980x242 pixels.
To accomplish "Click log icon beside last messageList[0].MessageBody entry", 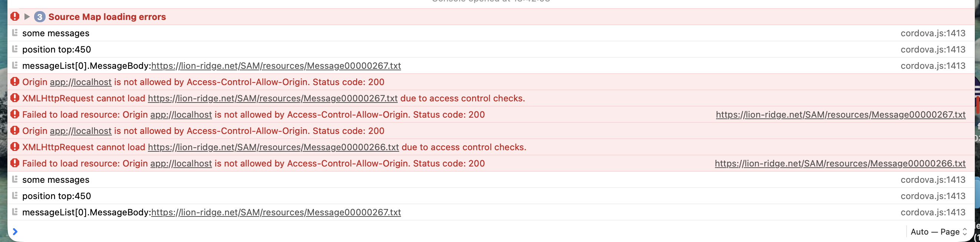I will coord(15,212).
